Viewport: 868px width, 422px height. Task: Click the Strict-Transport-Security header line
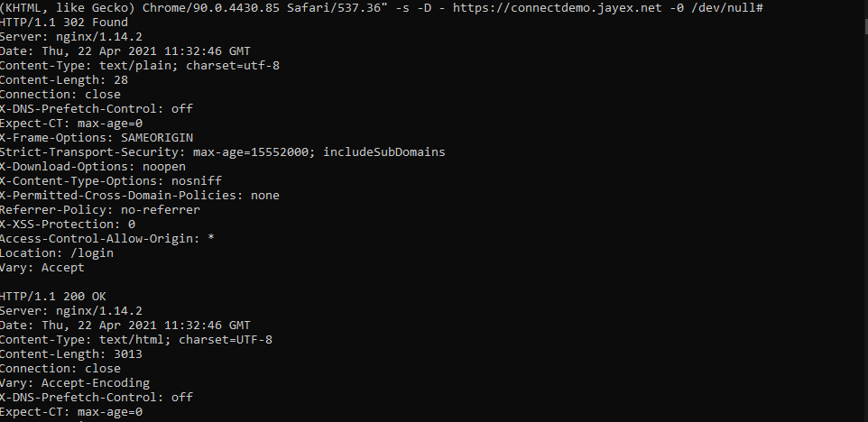(x=223, y=152)
